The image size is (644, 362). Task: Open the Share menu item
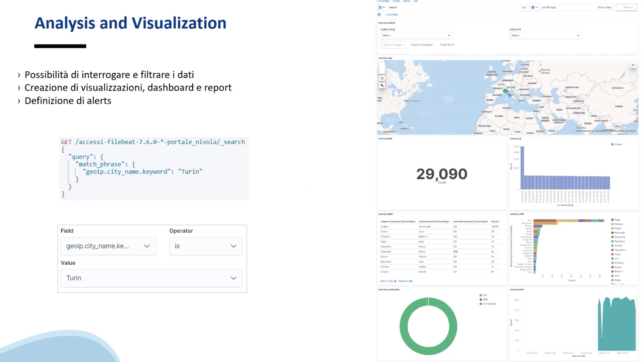pyautogui.click(x=396, y=1)
